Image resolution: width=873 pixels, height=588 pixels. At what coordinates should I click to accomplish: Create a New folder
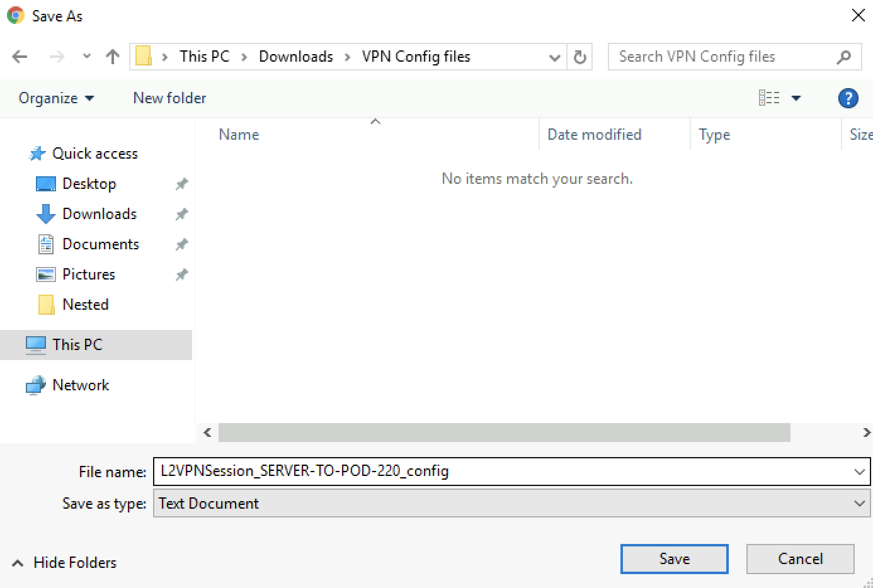point(169,98)
